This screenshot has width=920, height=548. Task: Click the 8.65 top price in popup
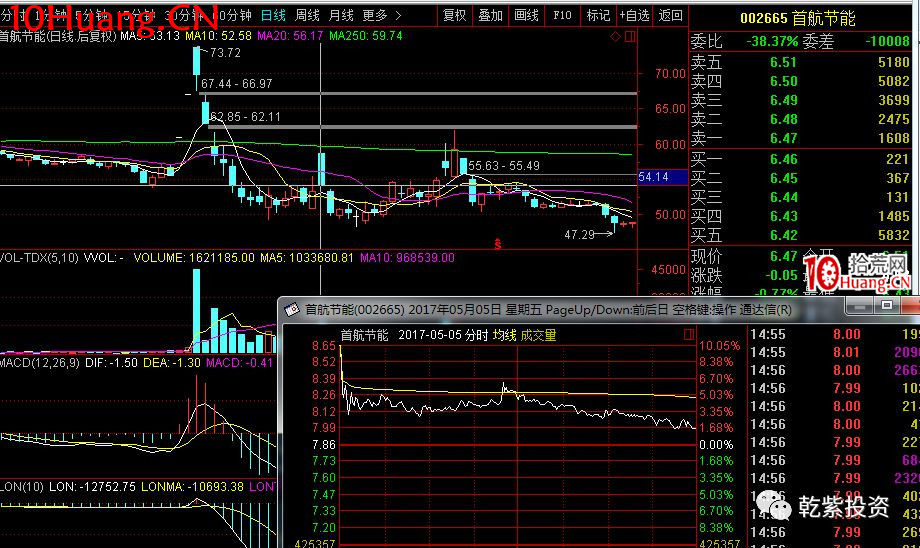coord(324,346)
